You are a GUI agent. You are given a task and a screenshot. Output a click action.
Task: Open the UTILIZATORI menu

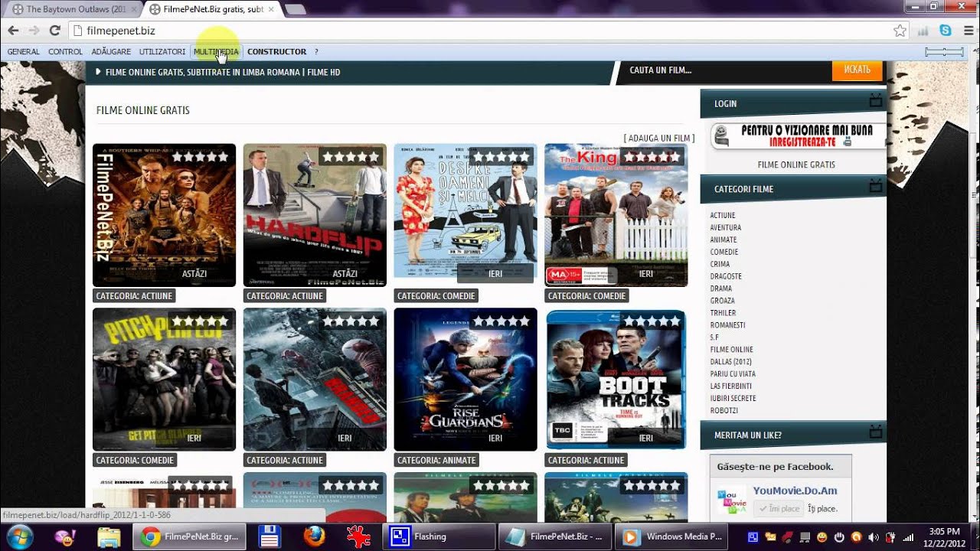pyautogui.click(x=162, y=52)
